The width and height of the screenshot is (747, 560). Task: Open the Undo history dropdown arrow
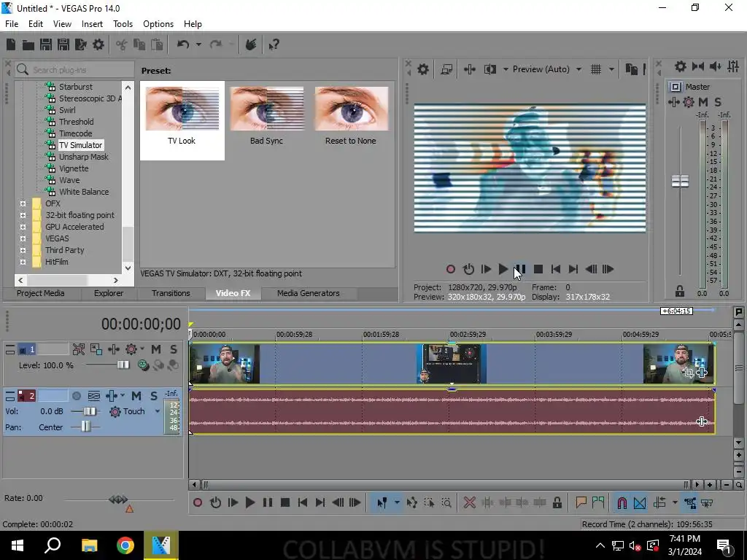coord(198,44)
